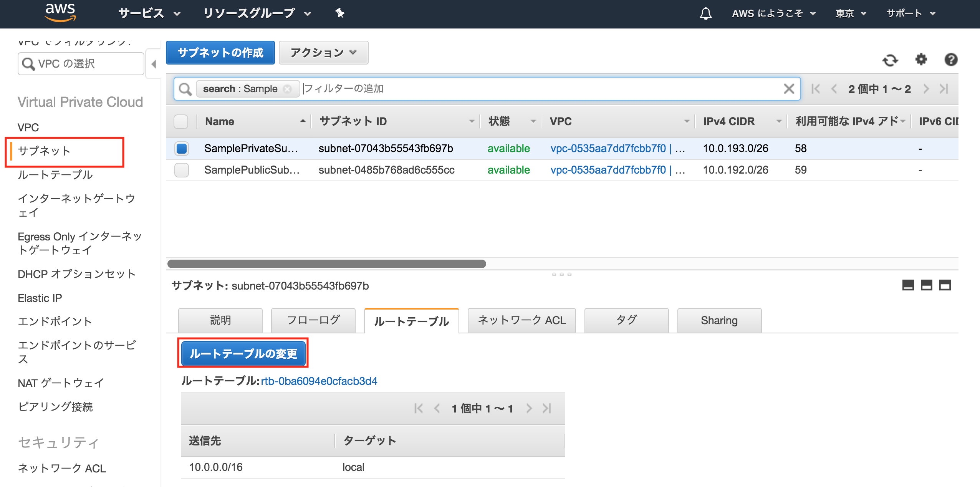Select the split-view layout icon
Viewport: 980px width, 487px height.
click(x=926, y=285)
